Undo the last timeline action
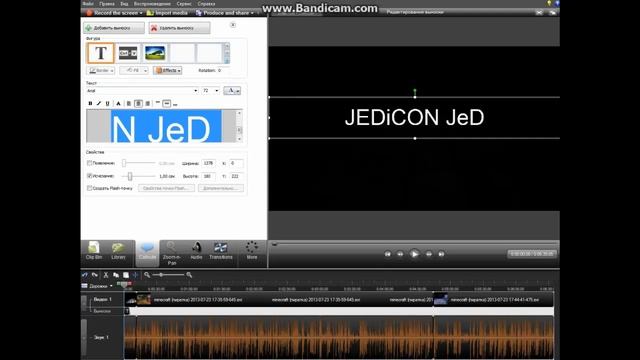 [85, 275]
